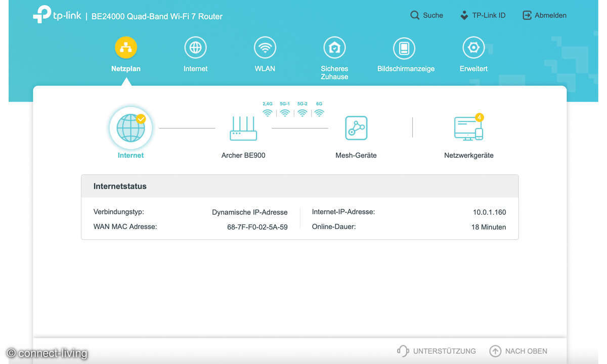This screenshot has height=364, width=607.
Task: Click the 2,4G Wi-Fi band icon
Action: 268,113
